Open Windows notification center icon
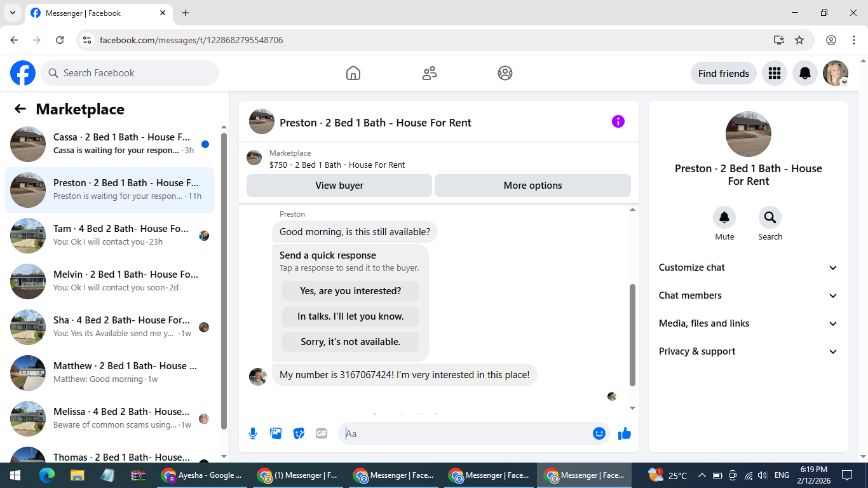Viewport: 868px width, 488px height. (x=847, y=475)
